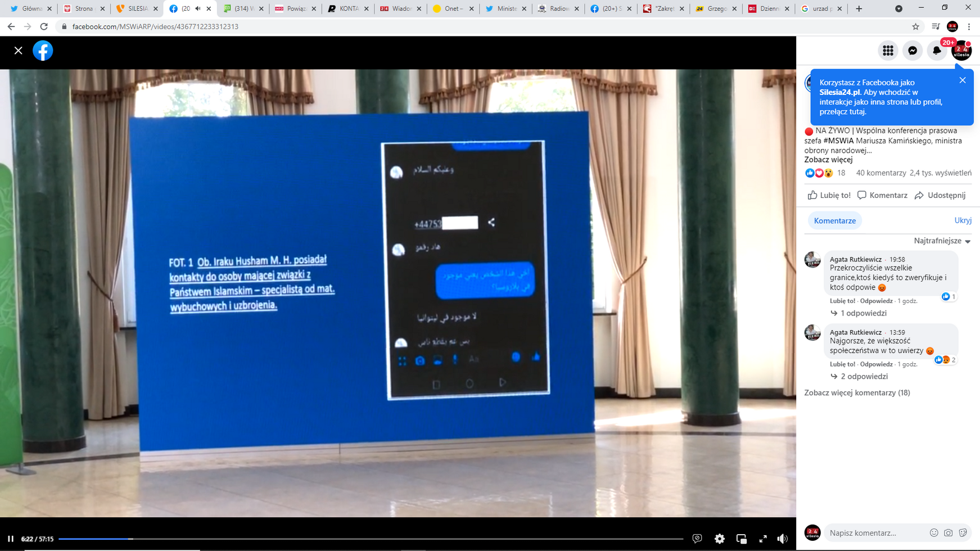Open the tab search dropdown
This screenshot has height=551, width=980.
(x=898, y=8)
